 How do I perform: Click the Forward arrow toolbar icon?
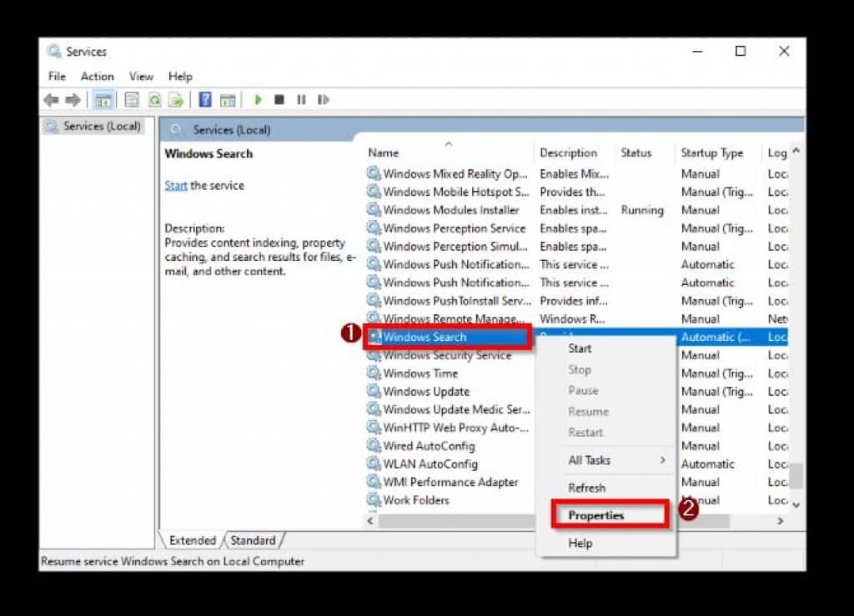click(73, 99)
